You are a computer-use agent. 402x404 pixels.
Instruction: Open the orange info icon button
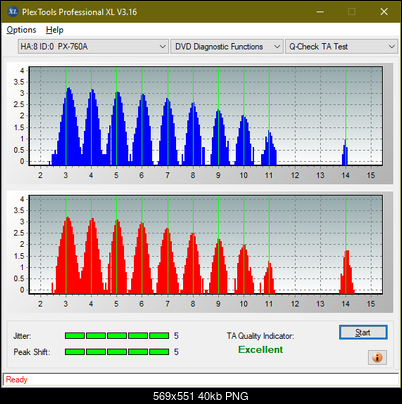(377, 358)
